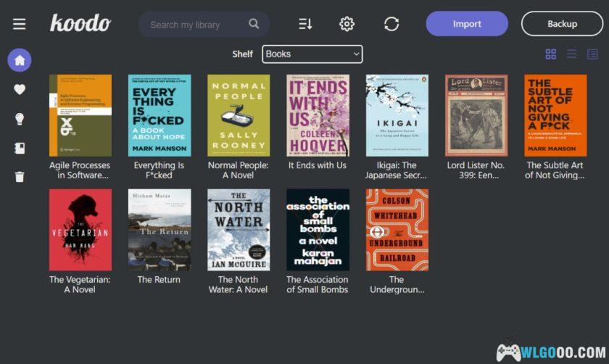Click the sort order icon
Screen dimensions: 609x364
tap(305, 24)
